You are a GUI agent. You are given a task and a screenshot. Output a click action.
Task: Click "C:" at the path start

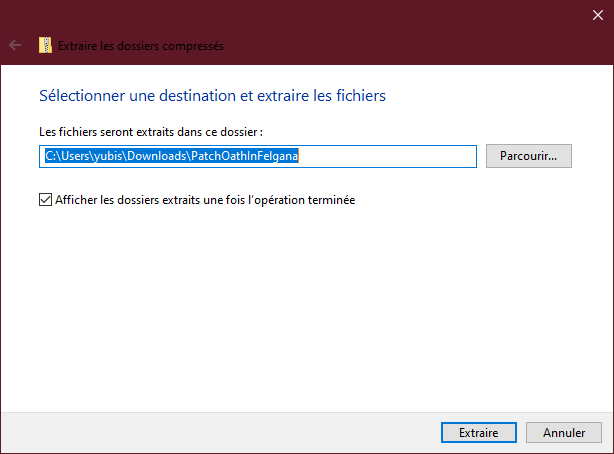click(x=51, y=156)
